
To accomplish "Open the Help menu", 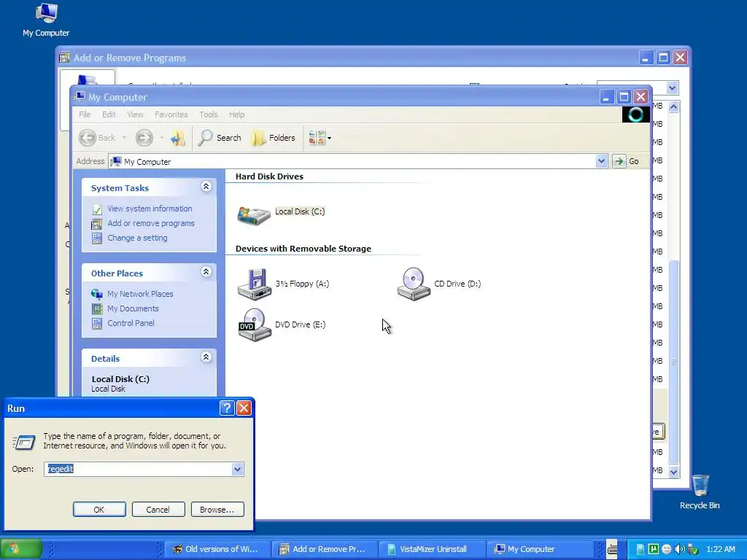I will click(237, 114).
